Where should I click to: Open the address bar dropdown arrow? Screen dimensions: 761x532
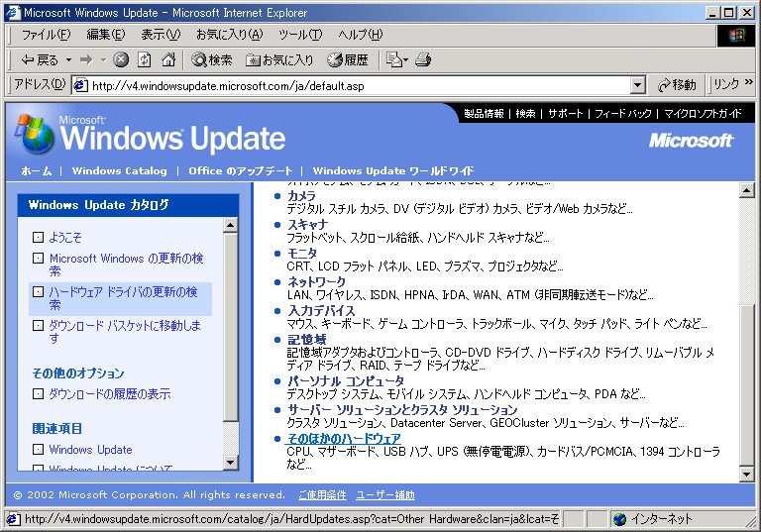pos(638,85)
